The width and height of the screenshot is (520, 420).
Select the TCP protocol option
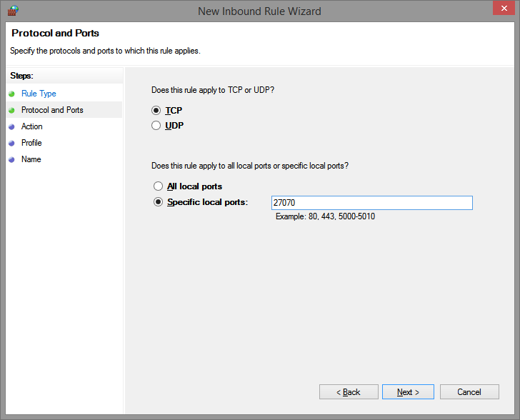click(x=157, y=111)
